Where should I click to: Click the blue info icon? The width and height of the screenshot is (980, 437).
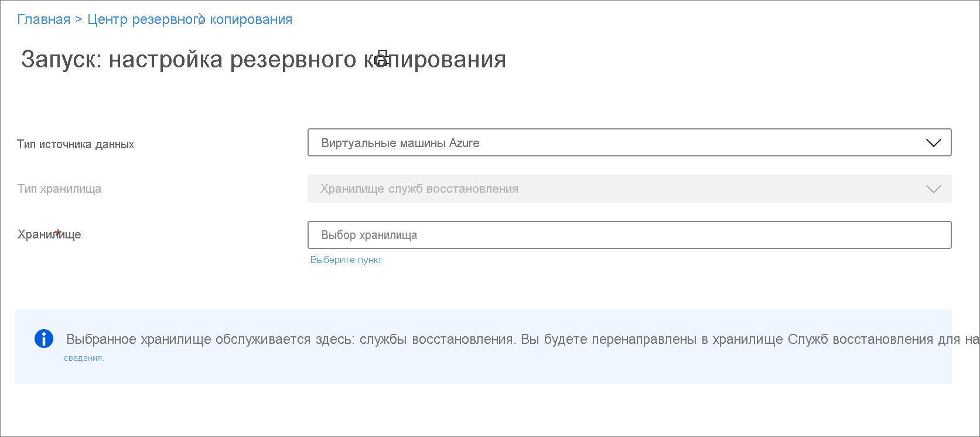[44, 339]
